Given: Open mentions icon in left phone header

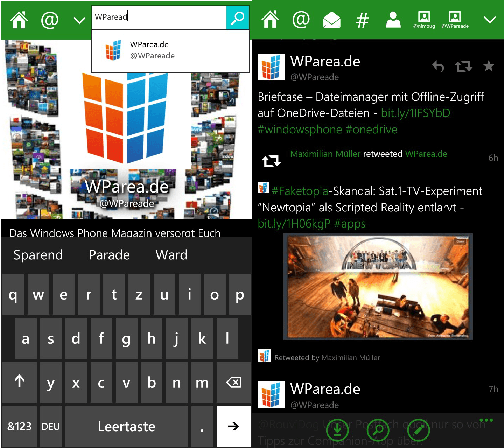Looking at the screenshot, I should tap(49, 20).
